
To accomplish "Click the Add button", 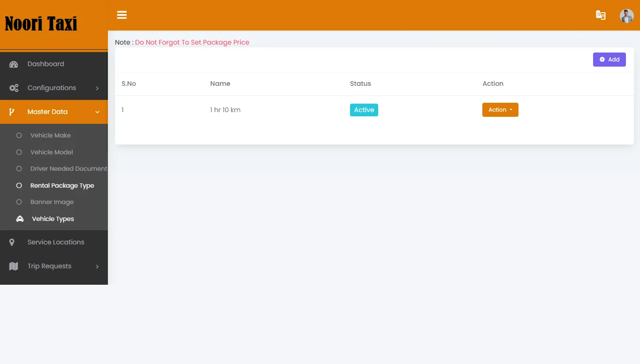I will coord(609,59).
